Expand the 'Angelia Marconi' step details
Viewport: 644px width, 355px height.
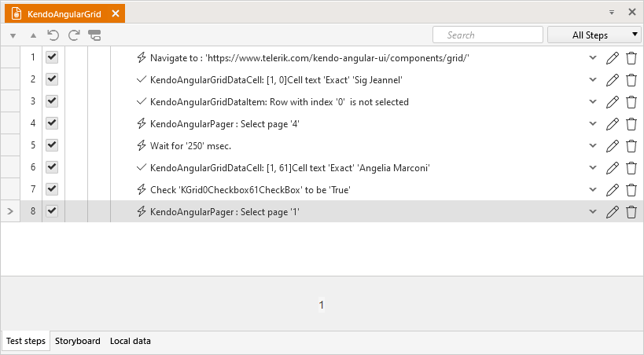pyautogui.click(x=593, y=167)
